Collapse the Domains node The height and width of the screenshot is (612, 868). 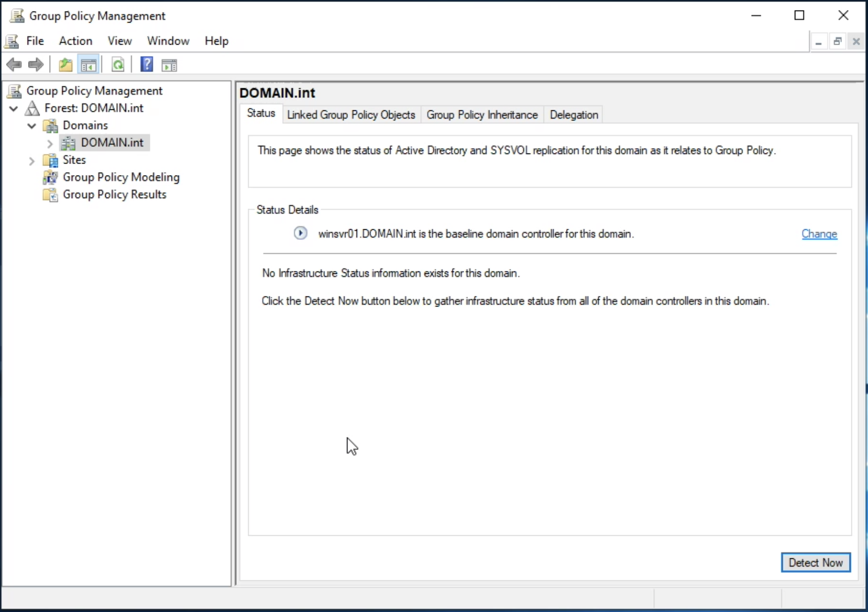click(32, 125)
